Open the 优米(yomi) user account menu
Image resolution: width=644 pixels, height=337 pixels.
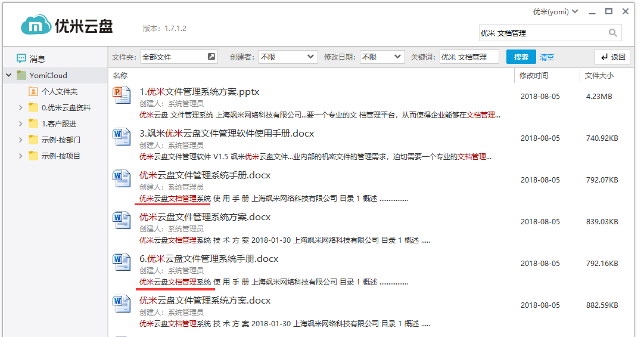555,11
